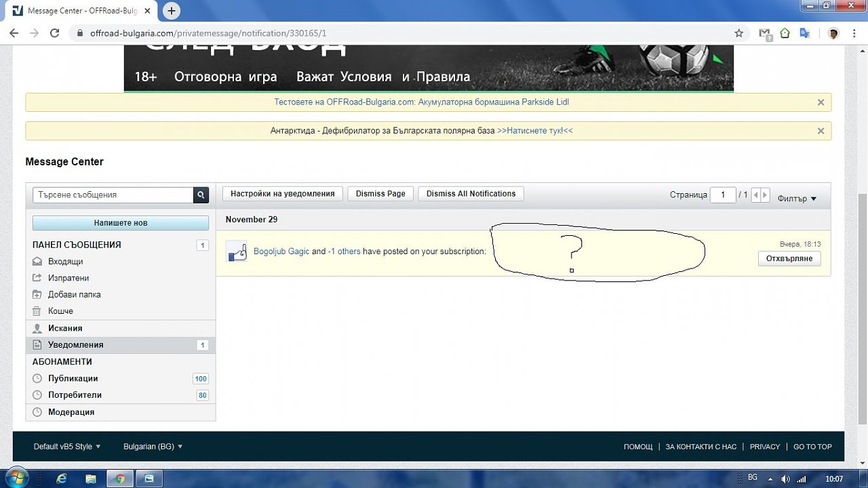Open the Филтър dropdown
868x488 pixels.
[x=797, y=199]
